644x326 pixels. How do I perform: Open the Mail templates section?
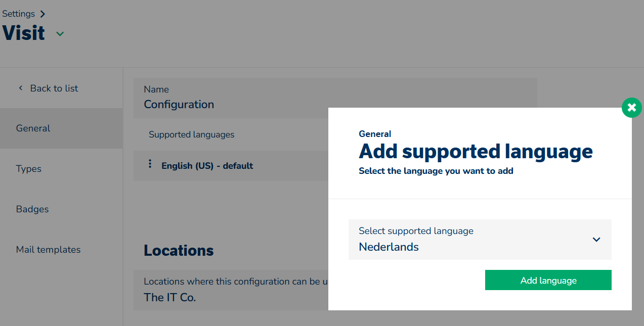[x=48, y=250]
